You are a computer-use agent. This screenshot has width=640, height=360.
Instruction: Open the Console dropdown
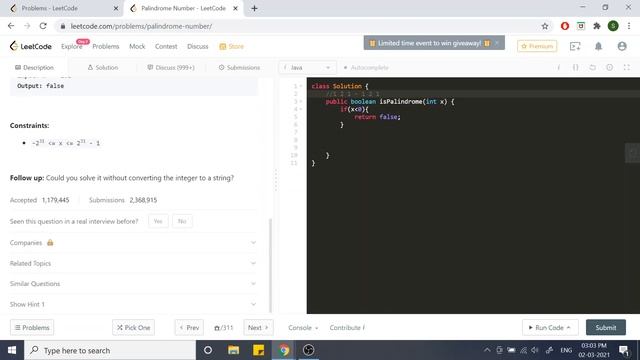pos(303,328)
